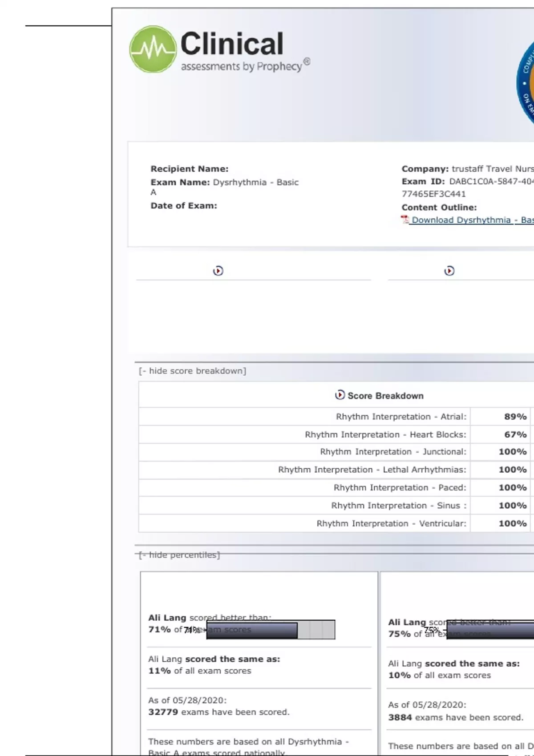
Task: Click the left circular arrow icon below recipient info
Action: [218, 271]
